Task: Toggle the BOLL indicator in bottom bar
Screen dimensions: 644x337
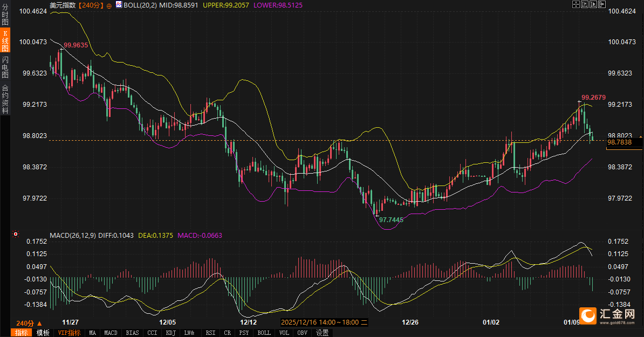Action: pyautogui.click(x=264, y=333)
